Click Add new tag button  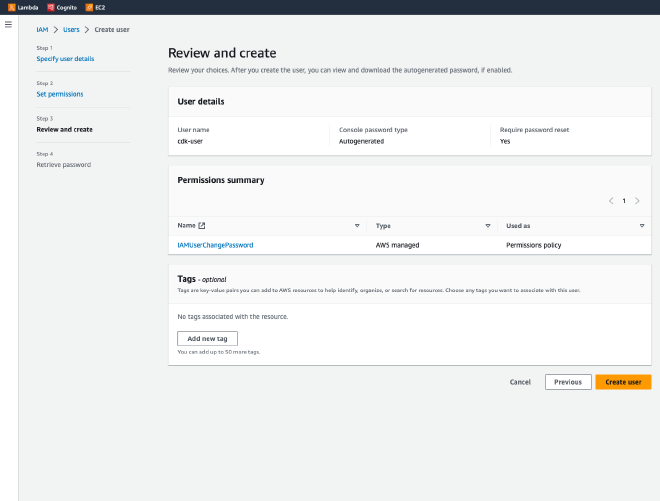coord(207,339)
